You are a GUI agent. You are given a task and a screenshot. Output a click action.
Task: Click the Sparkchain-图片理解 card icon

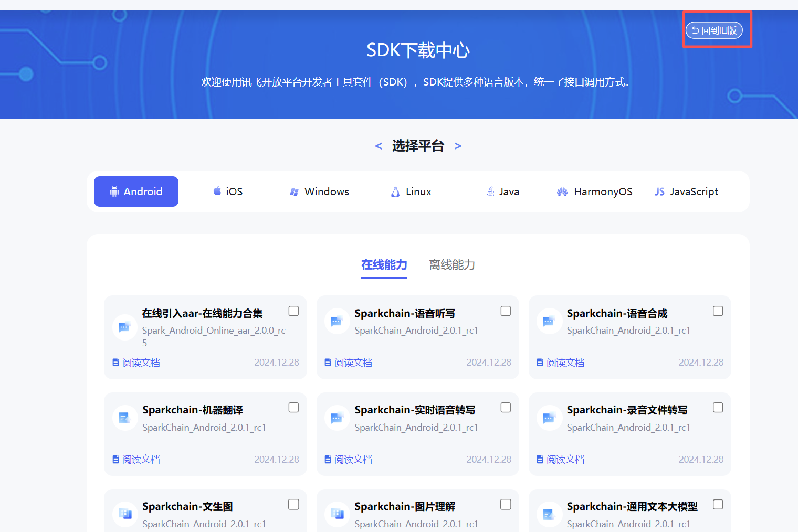(337, 514)
